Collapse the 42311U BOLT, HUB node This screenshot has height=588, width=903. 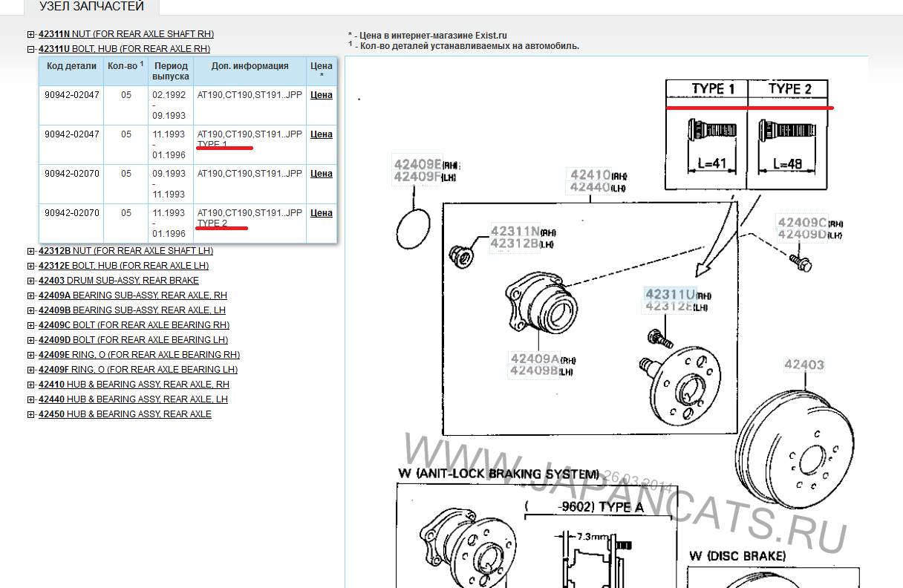(30, 49)
